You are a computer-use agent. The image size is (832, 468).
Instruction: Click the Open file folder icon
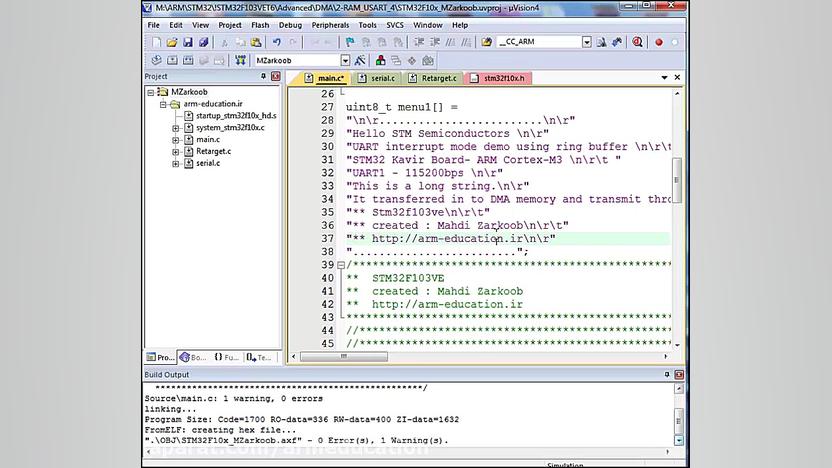pyautogui.click(x=172, y=43)
